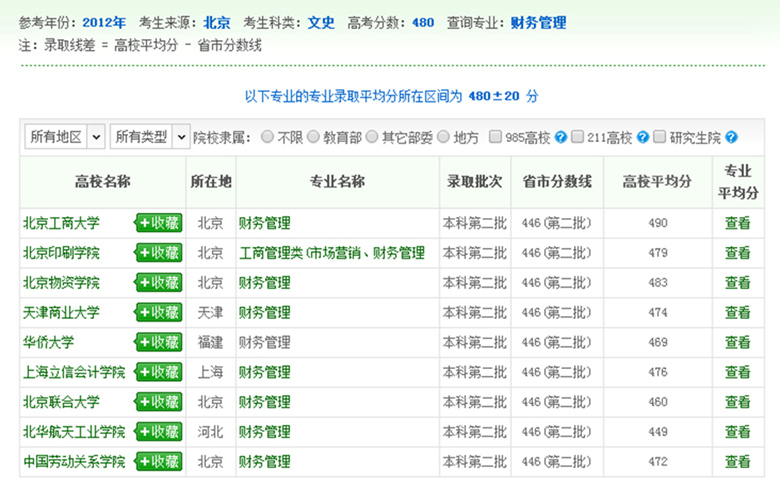
Task: Open 北京工商大学 school link
Action: tap(61, 223)
